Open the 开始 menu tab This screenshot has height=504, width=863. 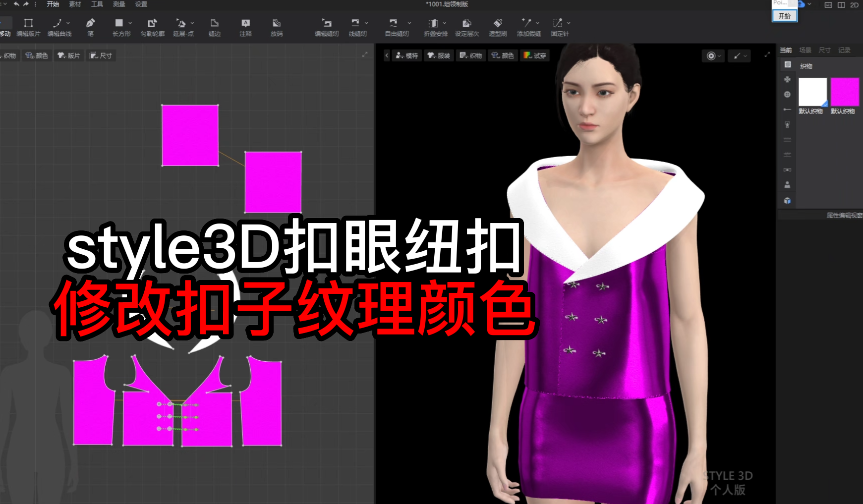(x=53, y=4)
